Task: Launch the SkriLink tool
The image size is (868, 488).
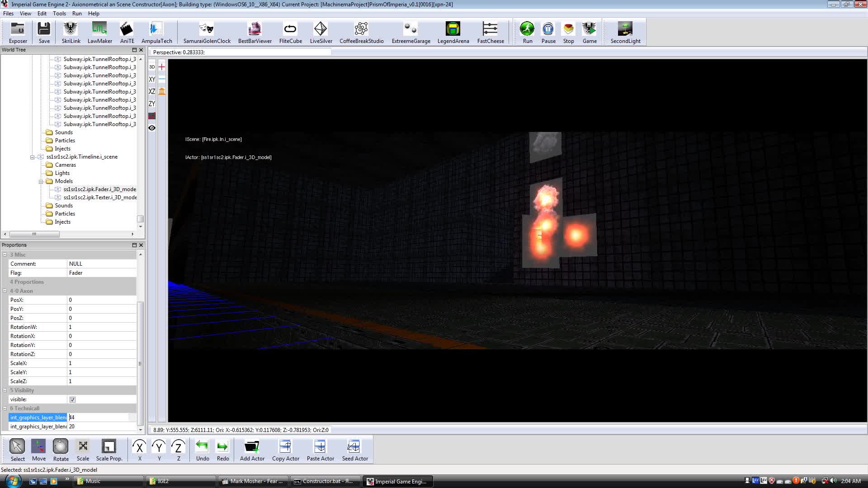Action: tap(71, 33)
